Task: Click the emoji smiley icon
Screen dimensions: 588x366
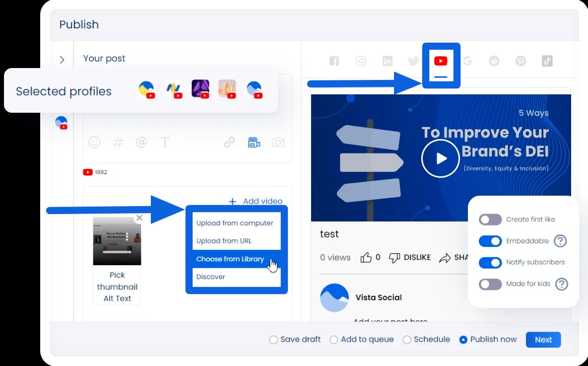Action: click(94, 143)
